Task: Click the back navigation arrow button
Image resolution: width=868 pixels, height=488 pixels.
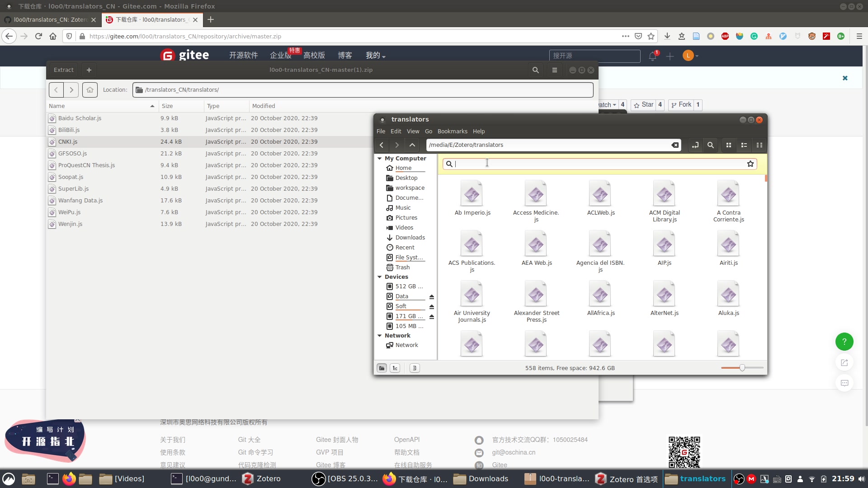Action: point(382,145)
